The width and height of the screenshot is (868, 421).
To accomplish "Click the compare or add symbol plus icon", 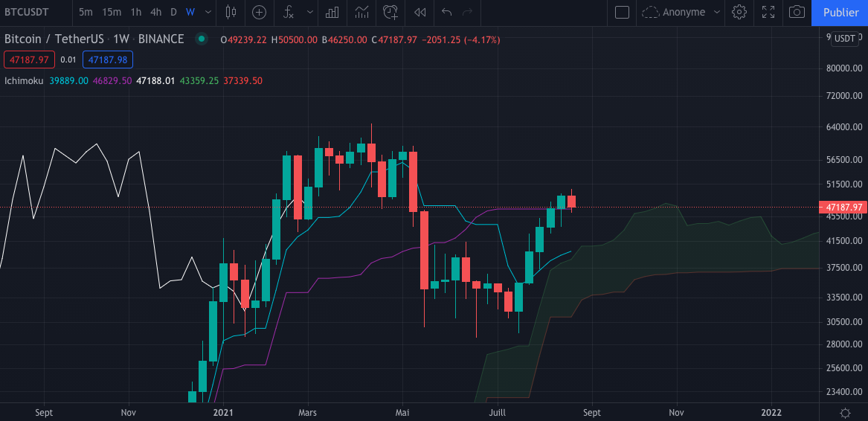I will (259, 12).
